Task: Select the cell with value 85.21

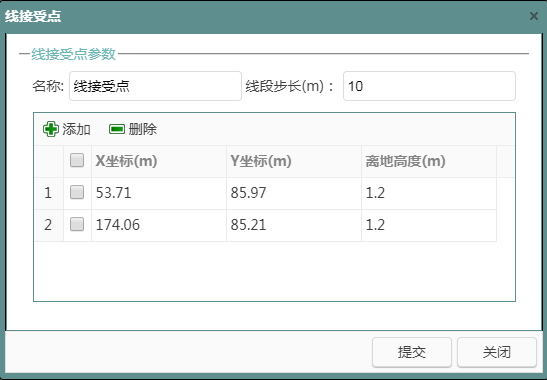Action: pos(294,225)
